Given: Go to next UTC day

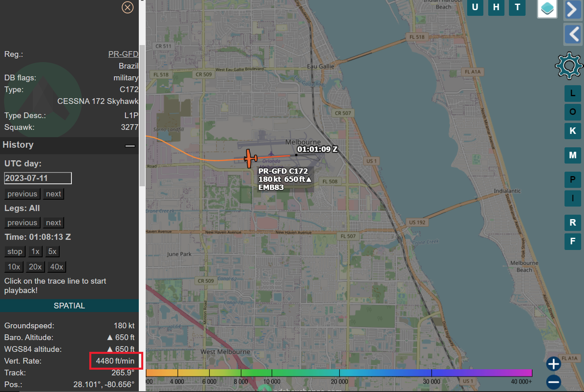Looking at the screenshot, I should (x=54, y=194).
